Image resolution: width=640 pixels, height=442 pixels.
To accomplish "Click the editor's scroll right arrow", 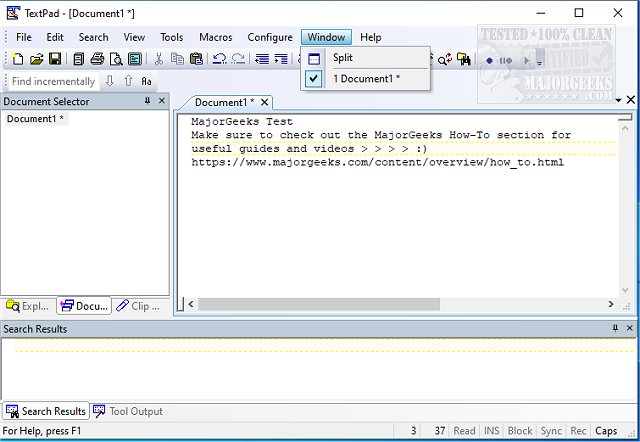I will (611, 304).
